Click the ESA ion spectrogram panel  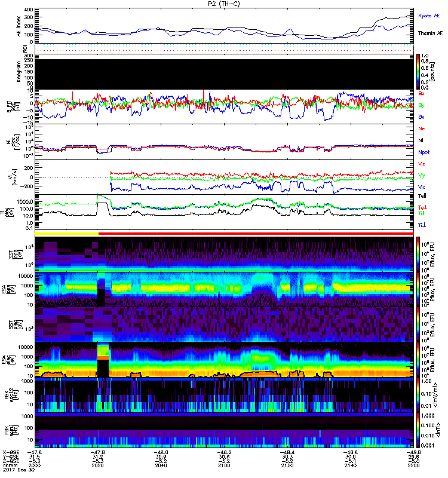pyautogui.click(x=224, y=290)
